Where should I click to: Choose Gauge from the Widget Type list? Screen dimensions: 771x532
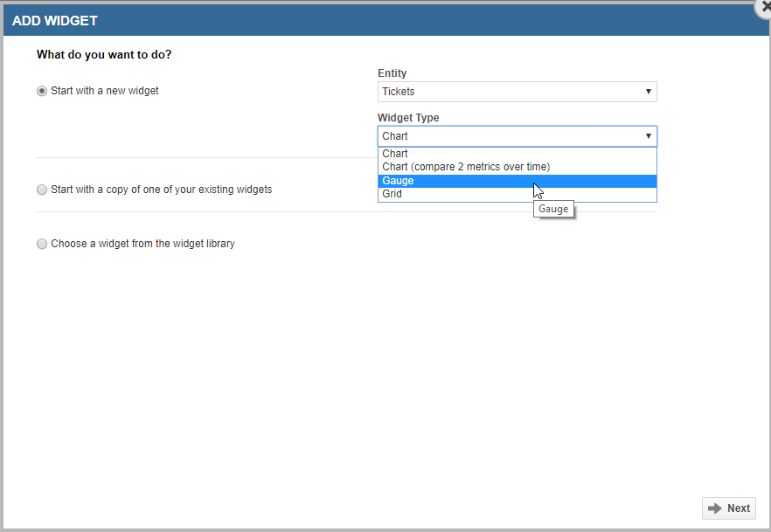coord(517,181)
